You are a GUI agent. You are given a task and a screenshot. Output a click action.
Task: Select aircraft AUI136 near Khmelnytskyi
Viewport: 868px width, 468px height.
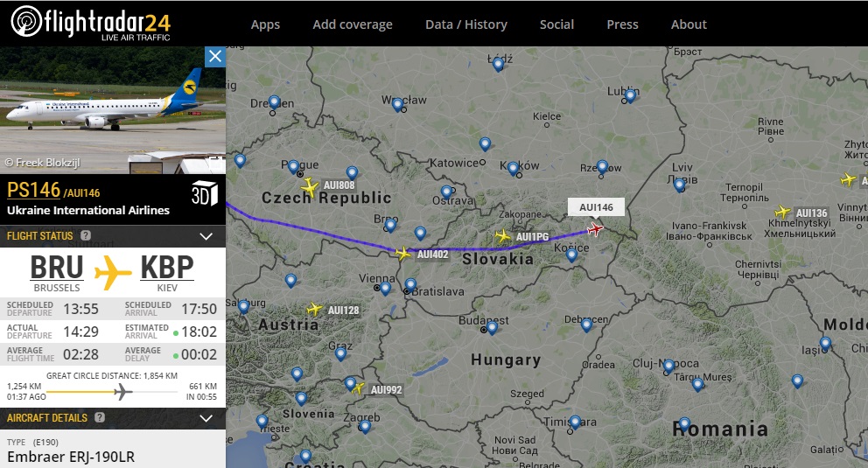pyautogui.click(x=782, y=212)
